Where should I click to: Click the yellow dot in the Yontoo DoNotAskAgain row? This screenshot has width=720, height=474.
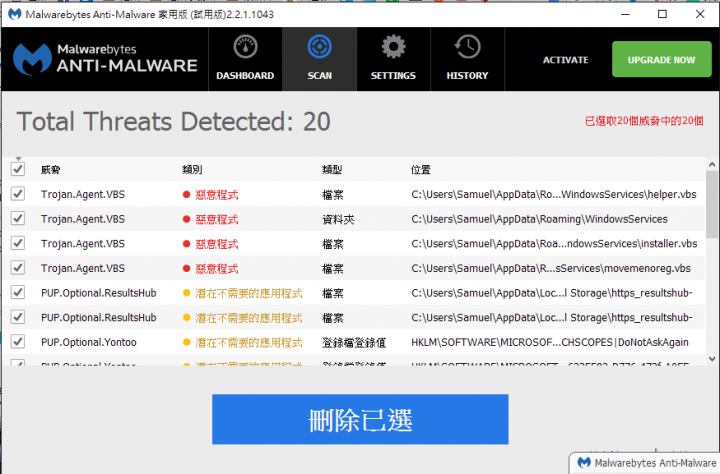pyautogui.click(x=186, y=342)
